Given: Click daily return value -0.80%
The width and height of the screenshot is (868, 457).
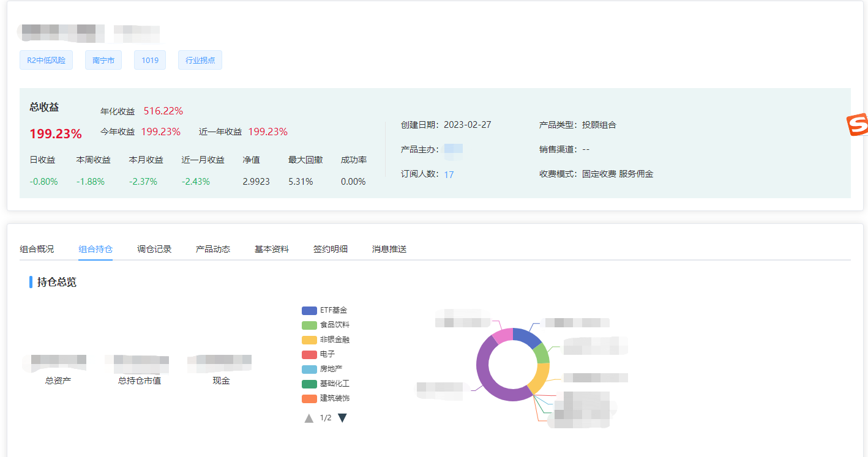Looking at the screenshot, I should click(43, 182).
